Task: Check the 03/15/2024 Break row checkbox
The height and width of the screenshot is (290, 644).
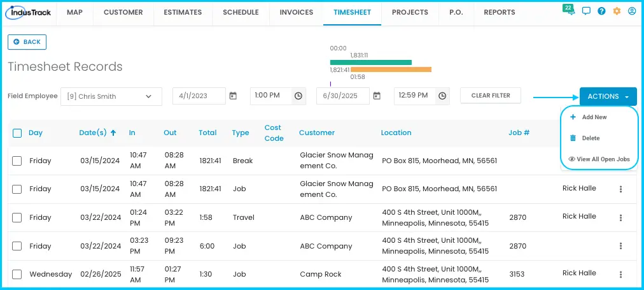Action: click(x=17, y=161)
